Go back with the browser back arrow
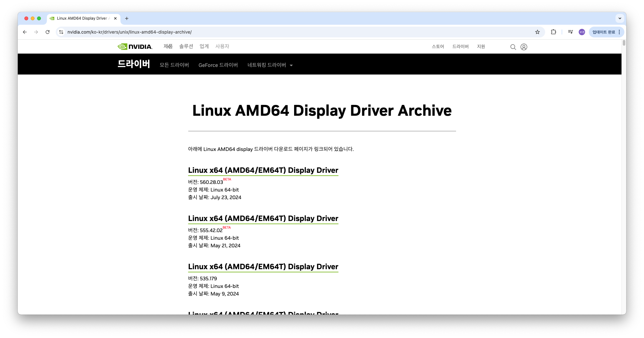 click(x=25, y=32)
